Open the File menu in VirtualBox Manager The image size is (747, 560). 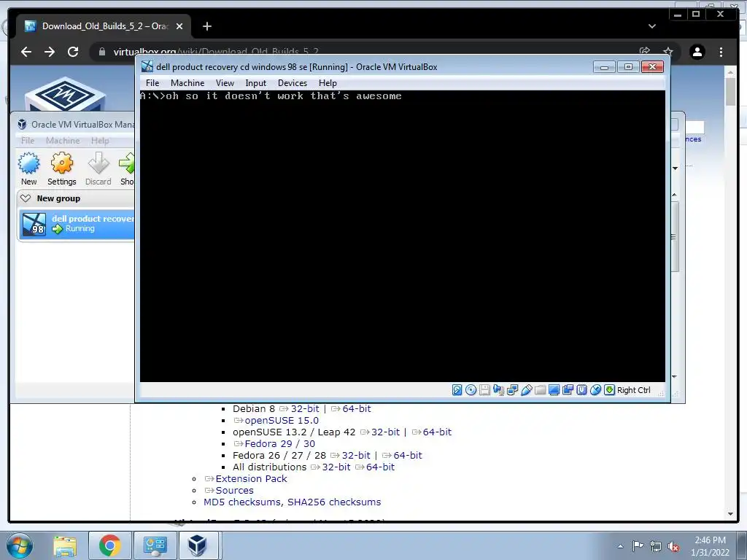click(x=28, y=141)
